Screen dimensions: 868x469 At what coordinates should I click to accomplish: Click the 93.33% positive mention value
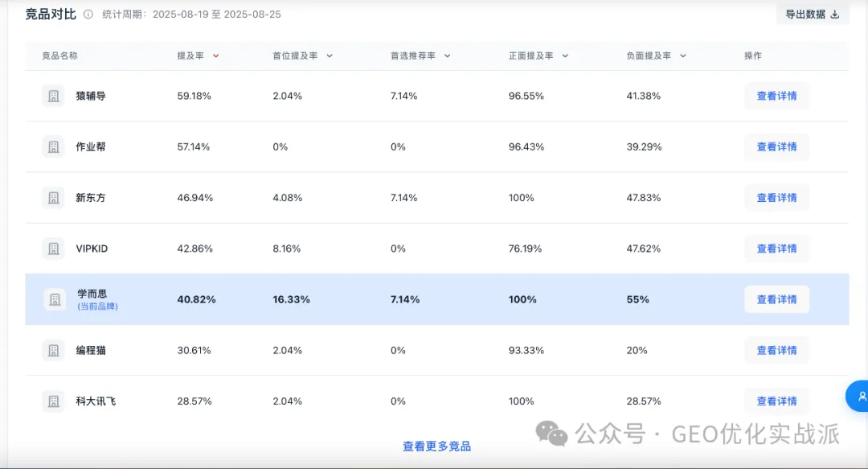pos(526,351)
